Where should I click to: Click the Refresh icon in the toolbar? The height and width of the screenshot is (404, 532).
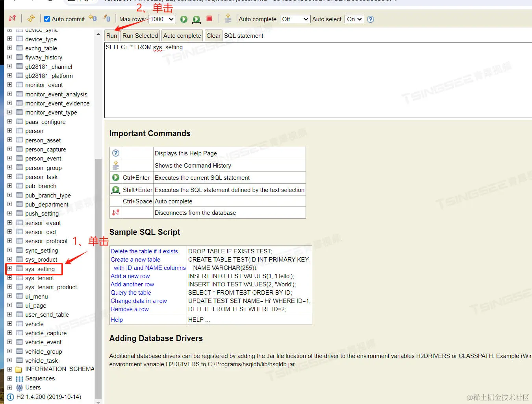point(31,18)
